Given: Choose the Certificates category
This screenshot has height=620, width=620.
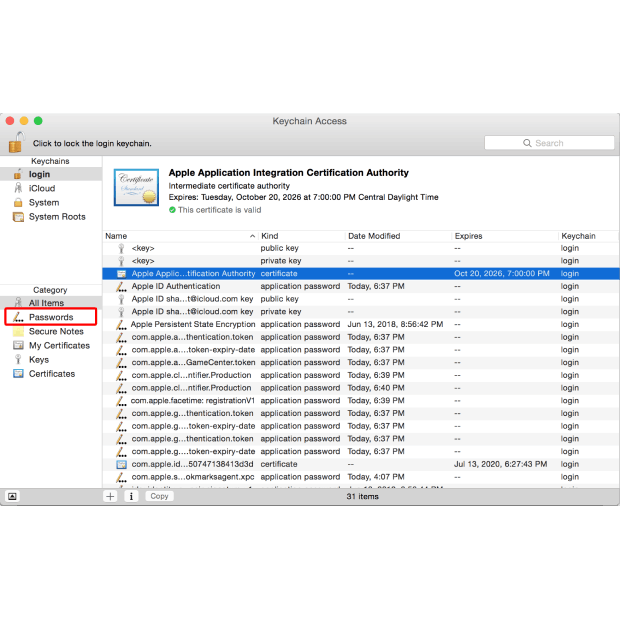Looking at the screenshot, I should click(51, 374).
